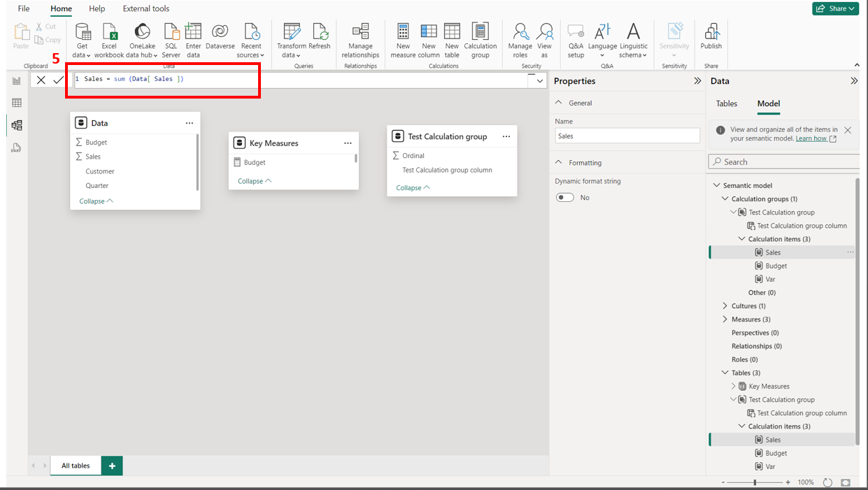
Task: Commit the formula with checkmark
Action: click(x=59, y=80)
